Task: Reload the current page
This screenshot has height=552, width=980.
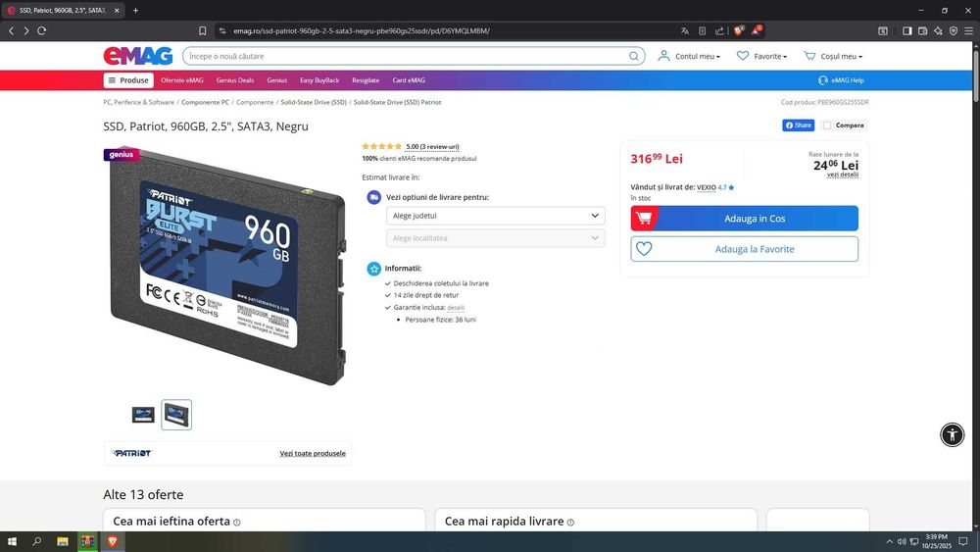Action: 42,30
